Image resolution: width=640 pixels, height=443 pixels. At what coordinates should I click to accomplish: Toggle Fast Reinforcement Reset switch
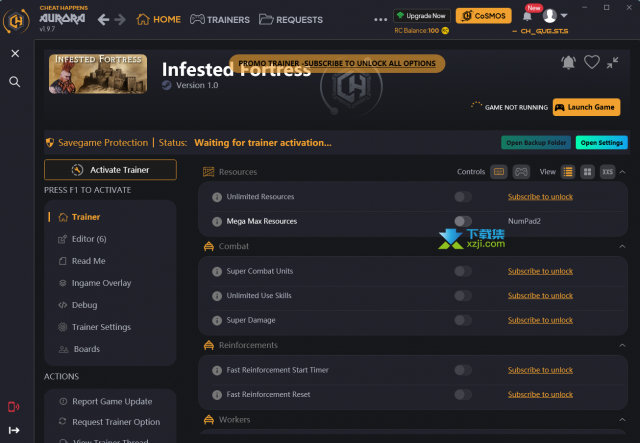coord(463,394)
